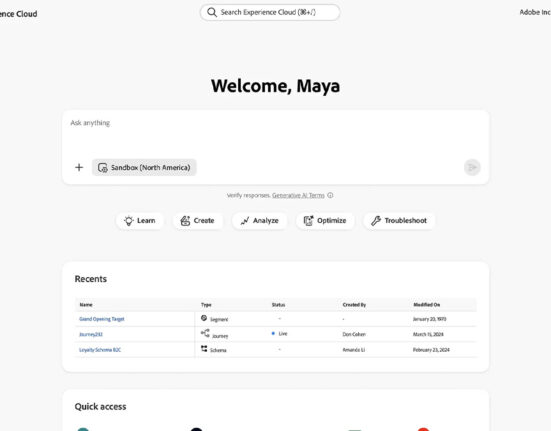Open the Grand Opening Target segment

102,319
